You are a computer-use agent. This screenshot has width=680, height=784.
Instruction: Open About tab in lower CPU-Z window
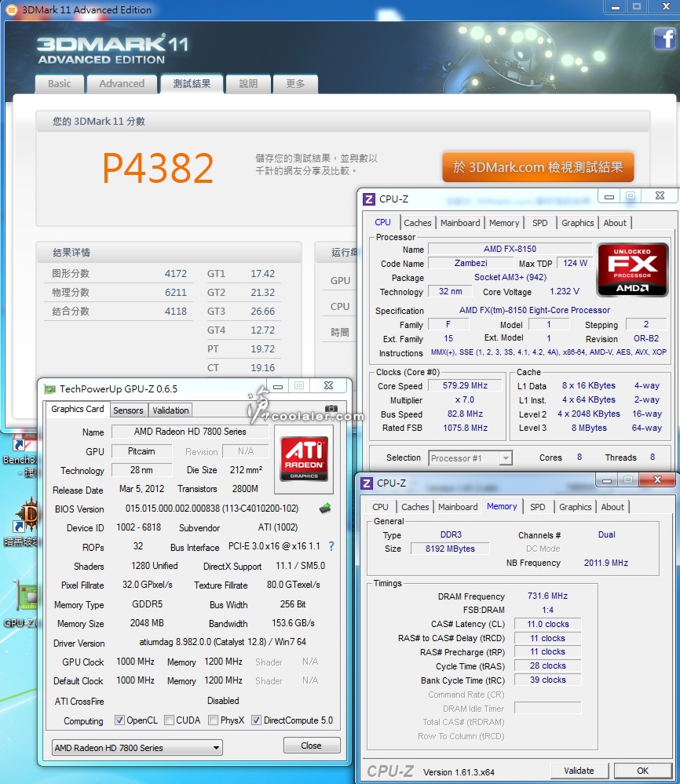[612, 507]
